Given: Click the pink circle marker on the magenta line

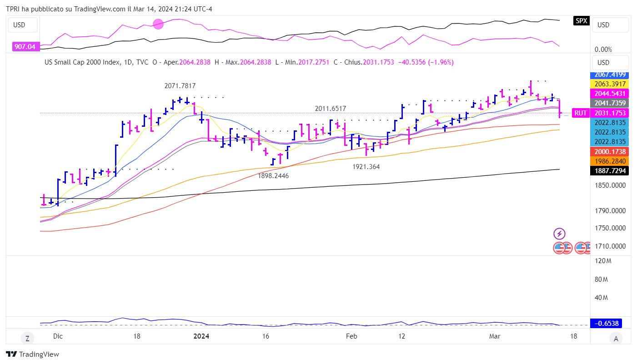Looking at the screenshot, I should point(158,25).
